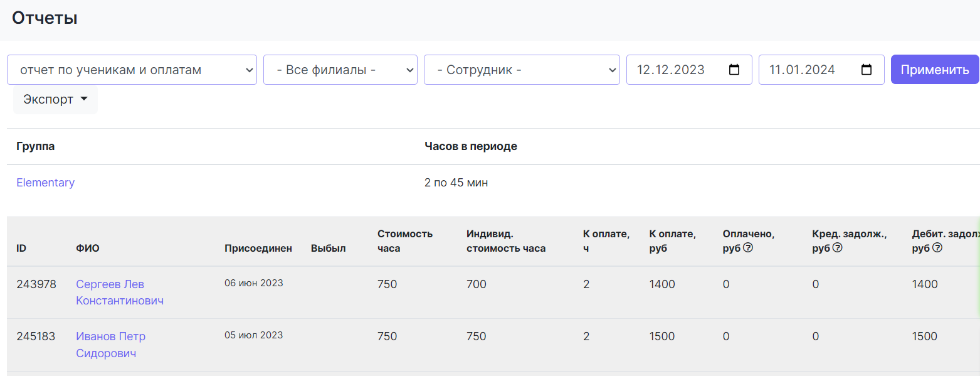
Task: Open calendar picker in 11.01.2024 date field
Action: click(x=867, y=70)
